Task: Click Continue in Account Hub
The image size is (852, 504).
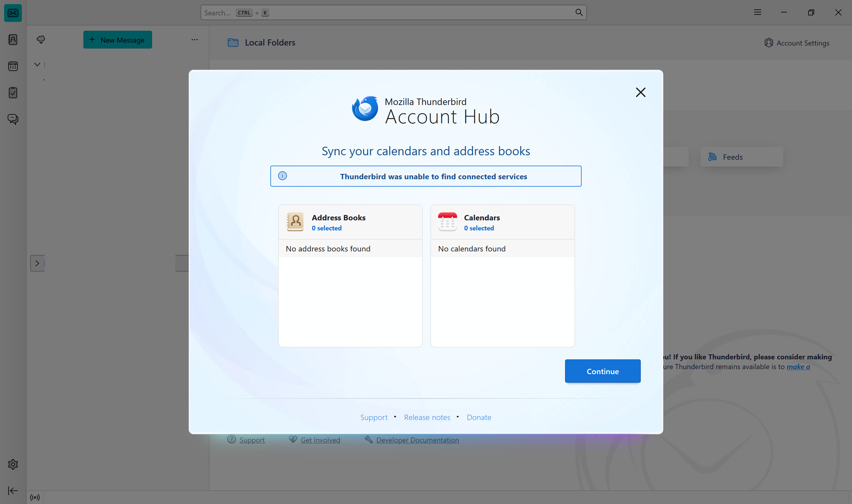Action: point(603,371)
